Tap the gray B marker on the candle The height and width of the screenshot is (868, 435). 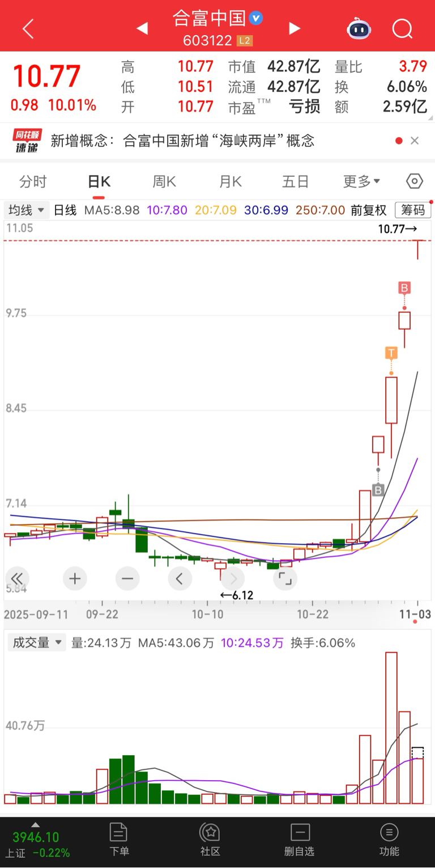coord(378,490)
